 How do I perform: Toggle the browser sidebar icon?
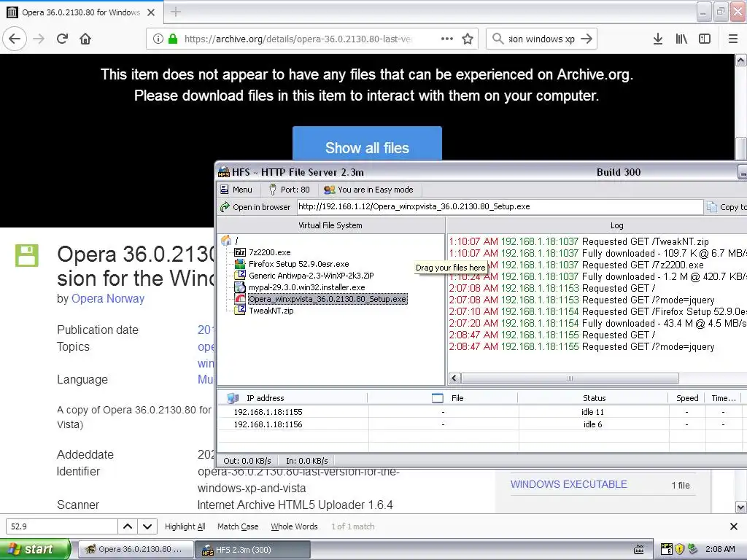[705, 39]
